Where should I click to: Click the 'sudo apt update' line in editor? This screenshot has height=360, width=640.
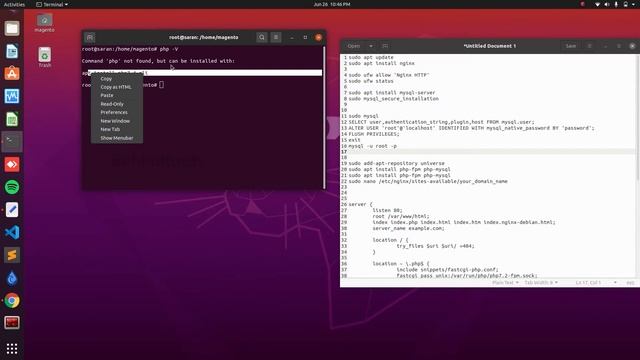(x=371, y=58)
